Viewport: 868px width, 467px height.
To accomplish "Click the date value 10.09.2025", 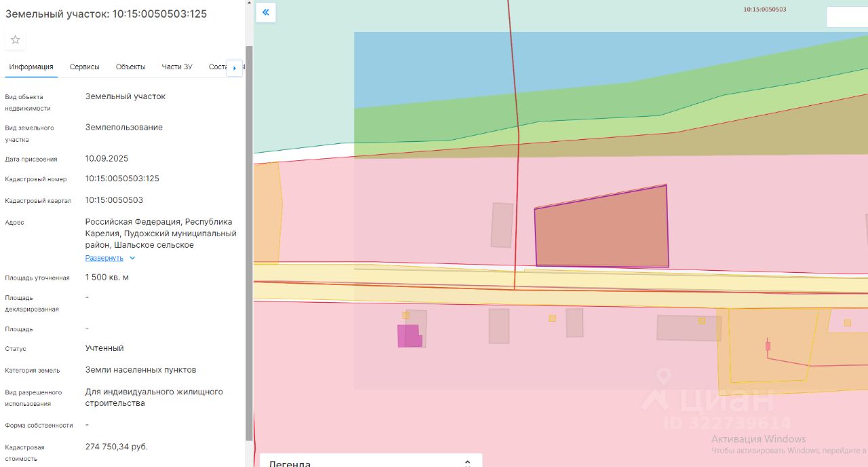I will tap(106, 159).
